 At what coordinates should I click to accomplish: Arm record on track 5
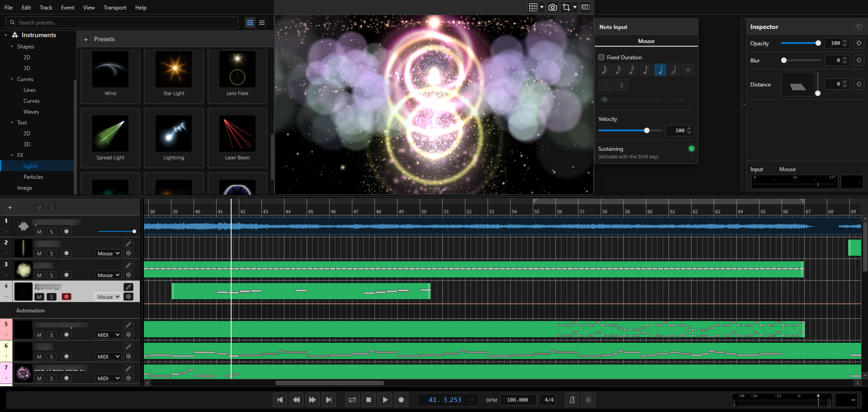(x=66, y=335)
